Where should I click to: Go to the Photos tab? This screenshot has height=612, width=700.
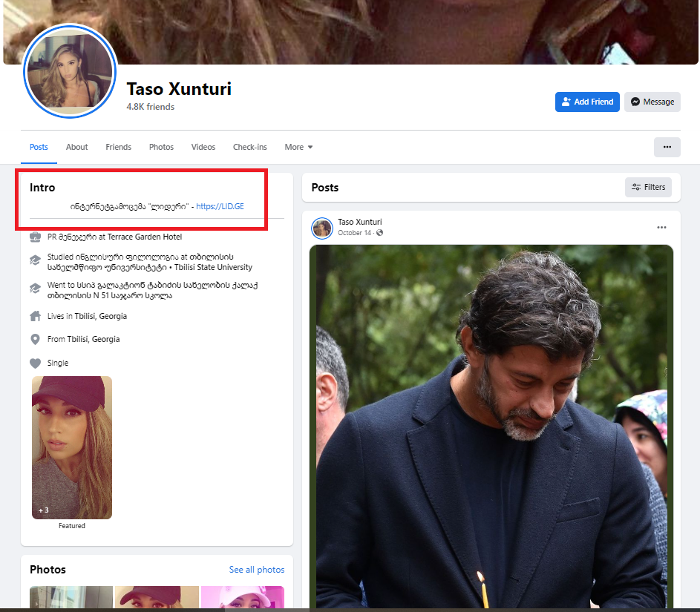161,147
